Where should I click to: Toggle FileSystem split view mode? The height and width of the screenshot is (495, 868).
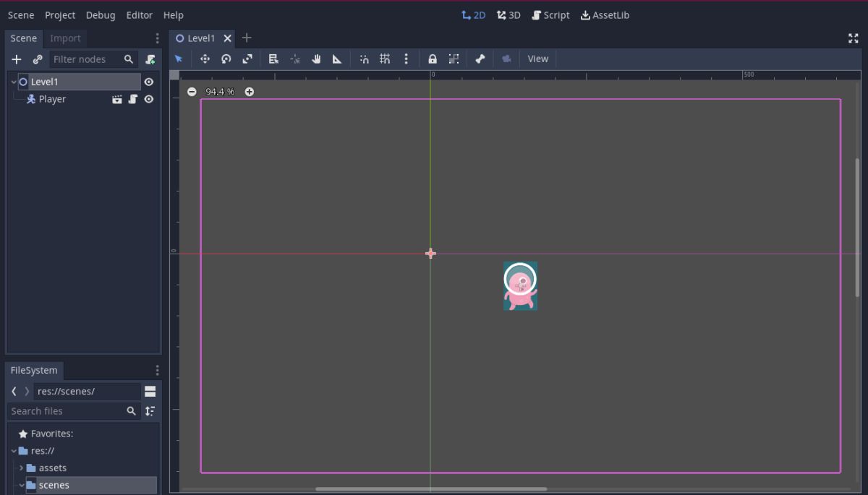point(150,391)
